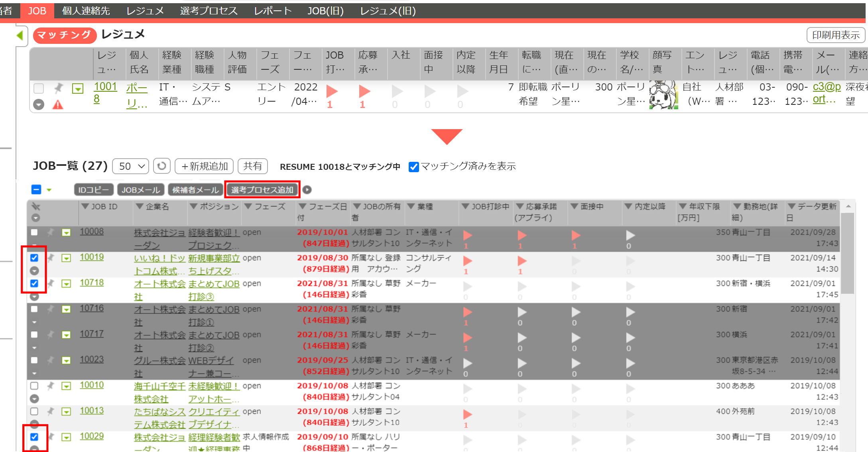
Task: Open the row menu dropdown for job 10019
Action: pos(66,258)
